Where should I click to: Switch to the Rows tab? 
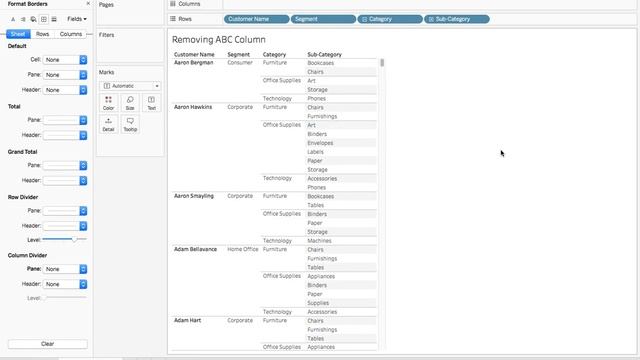(42, 34)
